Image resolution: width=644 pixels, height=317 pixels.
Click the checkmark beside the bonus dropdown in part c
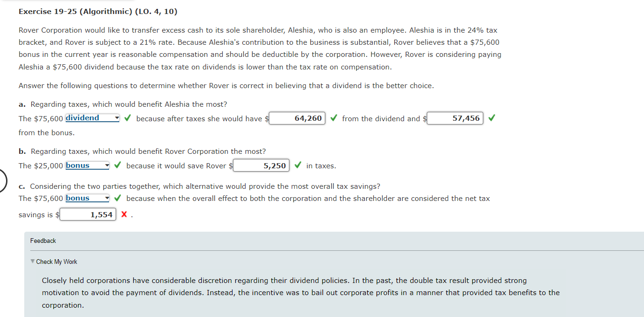(x=117, y=198)
